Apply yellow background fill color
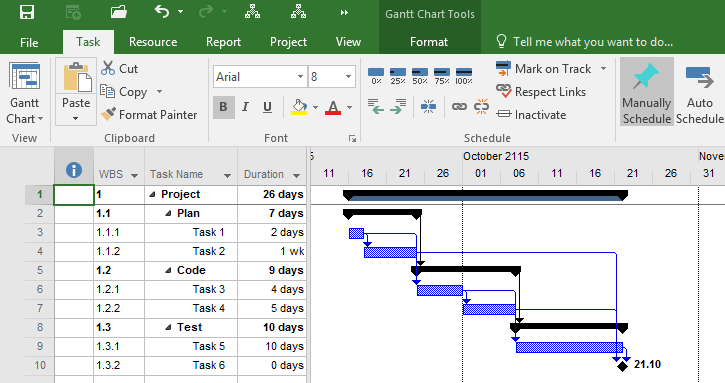Image resolution: width=725 pixels, height=383 pixels. click(x=299, y=107)
